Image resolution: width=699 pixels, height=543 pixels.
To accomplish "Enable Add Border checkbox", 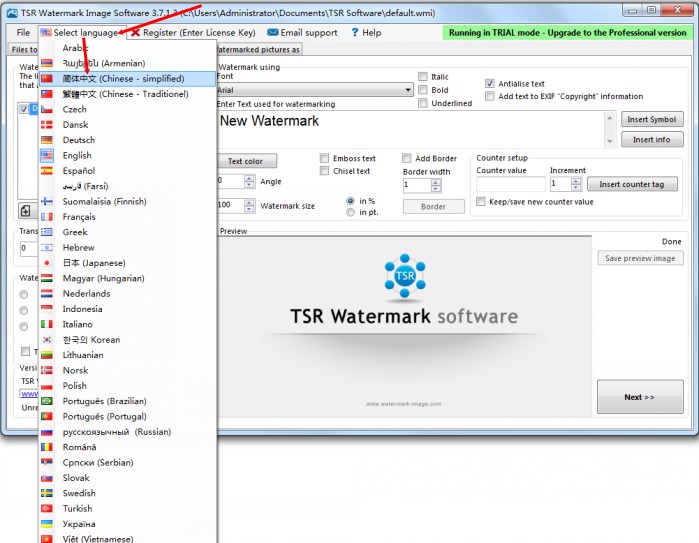I will click(407, 158).
